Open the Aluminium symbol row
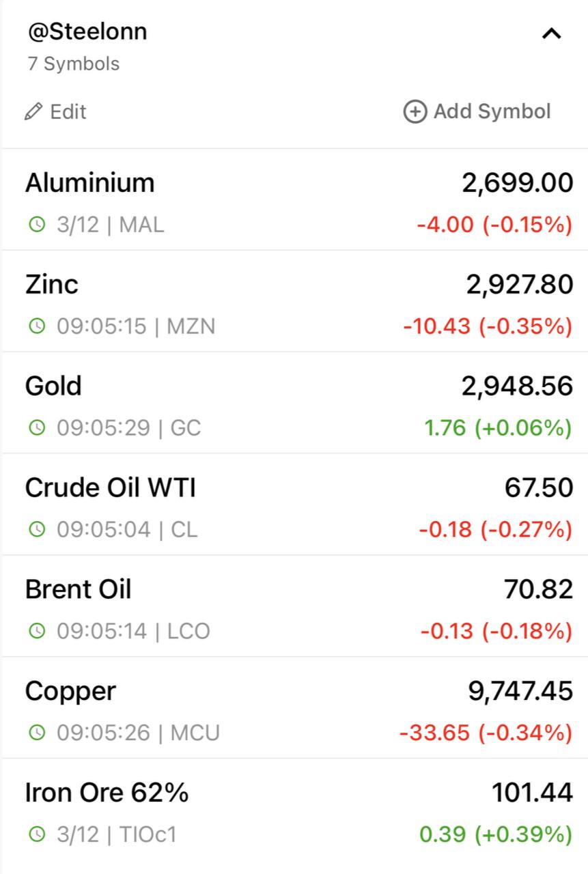This screenshot has height=874, width=588. [294, 200]
